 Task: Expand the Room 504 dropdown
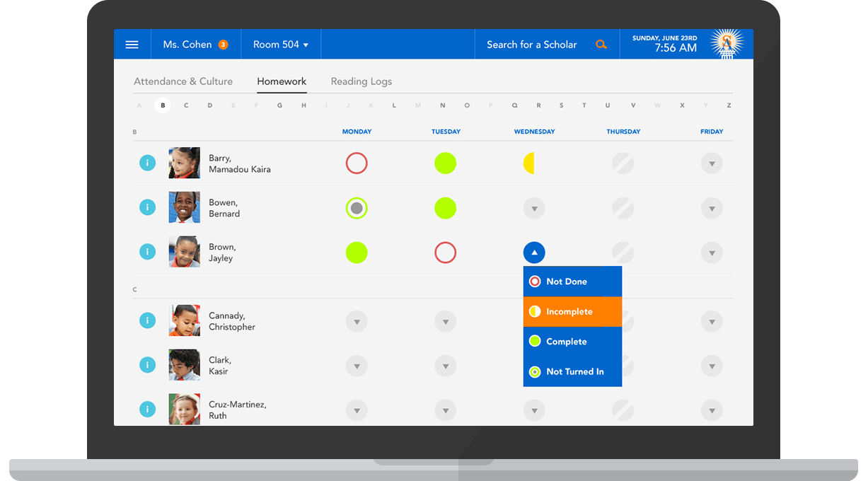click(x=281, y=45)
